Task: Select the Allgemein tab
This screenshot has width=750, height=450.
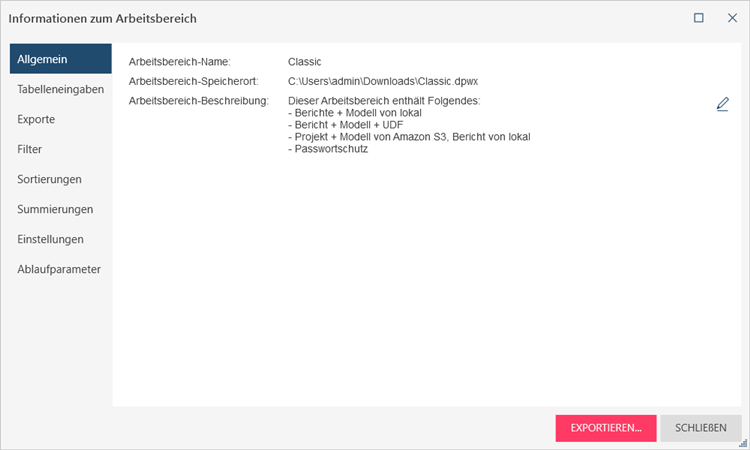Action: click(61, 59)
